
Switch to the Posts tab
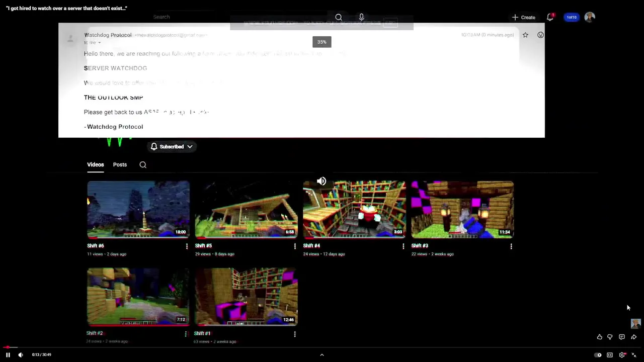(x=120, y=165)
